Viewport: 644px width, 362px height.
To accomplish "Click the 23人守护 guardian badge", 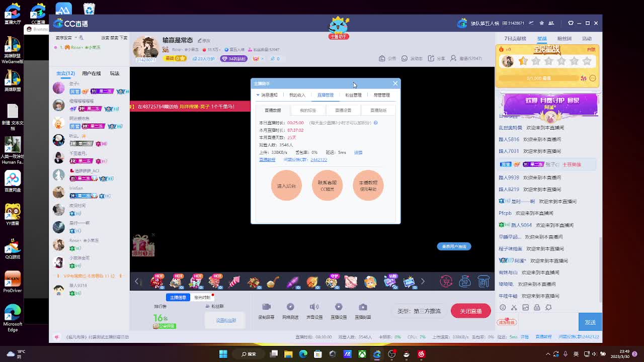I will 203,58.
